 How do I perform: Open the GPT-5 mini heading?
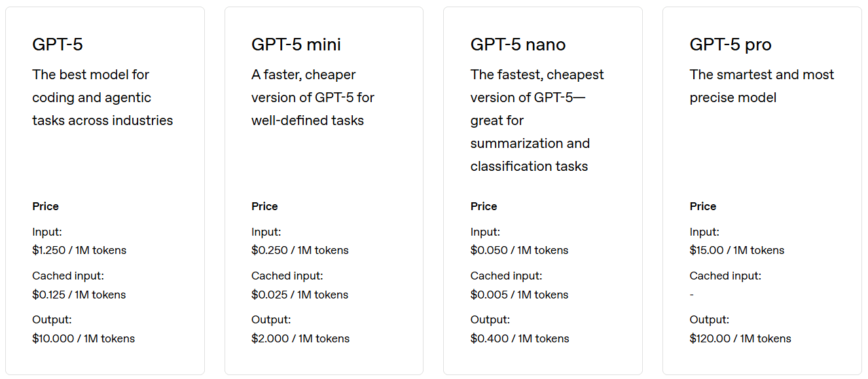pos(296,45)
